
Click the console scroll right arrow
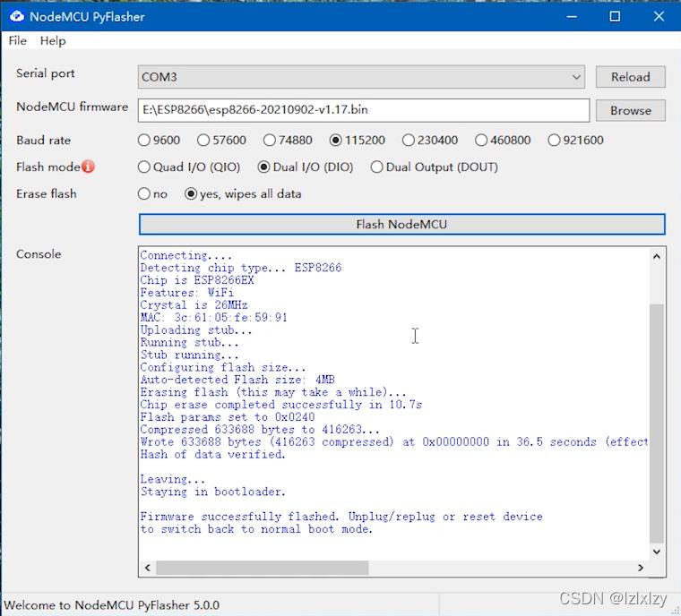click(640, 568)
